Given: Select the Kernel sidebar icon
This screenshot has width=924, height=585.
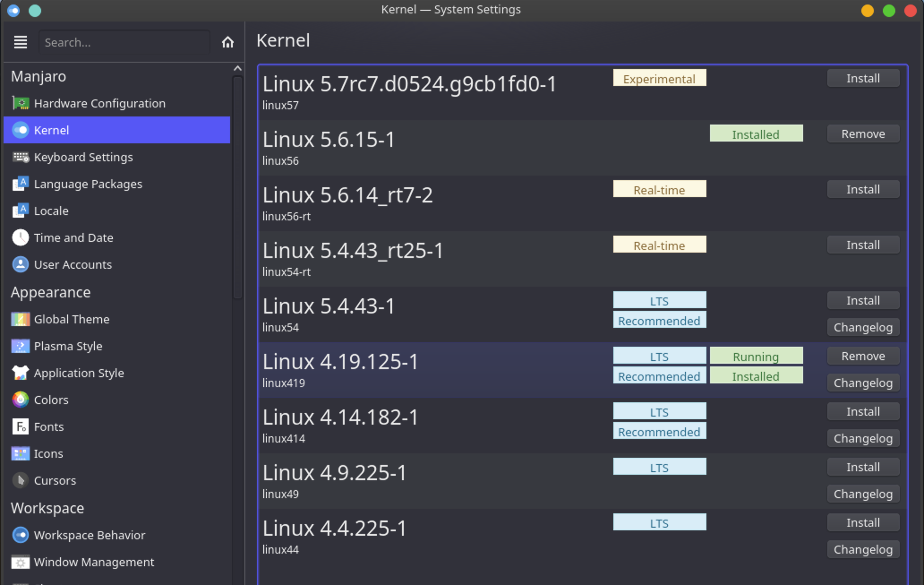Looking at the screenshot, I should (x=21, y=130).
